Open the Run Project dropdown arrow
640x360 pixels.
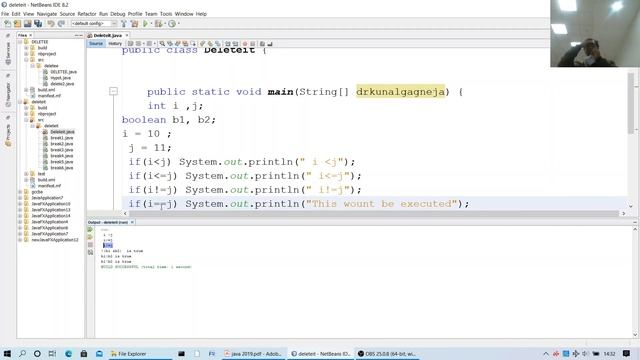[151, 24]
